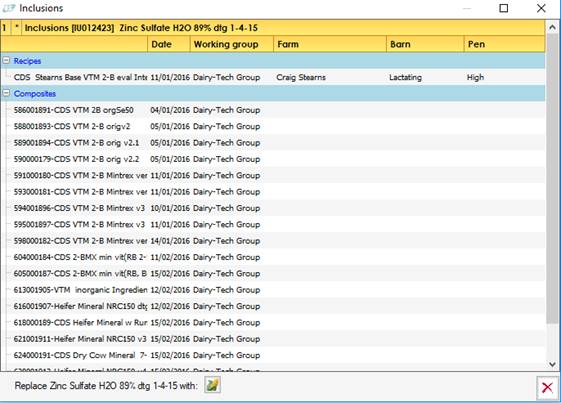The image size is (561, 403).
Task: Collapse the Composites group
Action: [x=6, y=93]
